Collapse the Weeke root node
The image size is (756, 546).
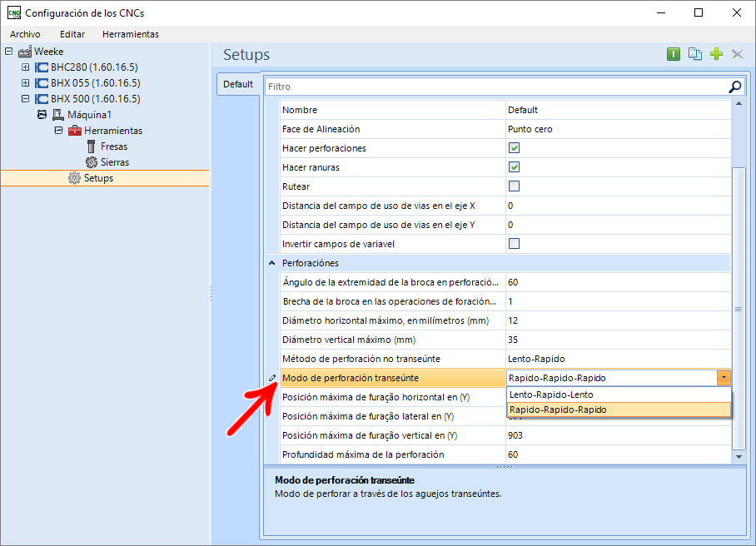8,51
